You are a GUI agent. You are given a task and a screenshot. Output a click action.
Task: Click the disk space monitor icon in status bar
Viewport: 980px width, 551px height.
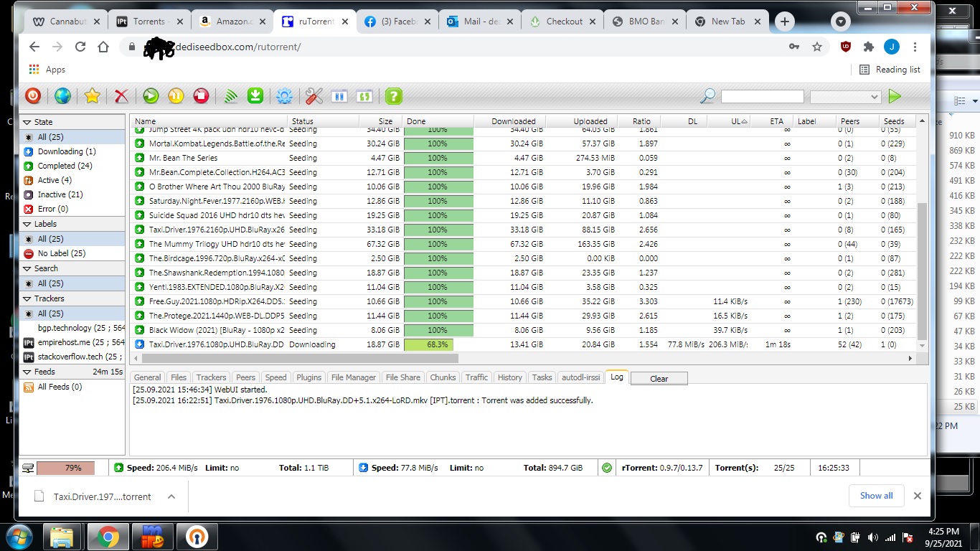(28, 468)
